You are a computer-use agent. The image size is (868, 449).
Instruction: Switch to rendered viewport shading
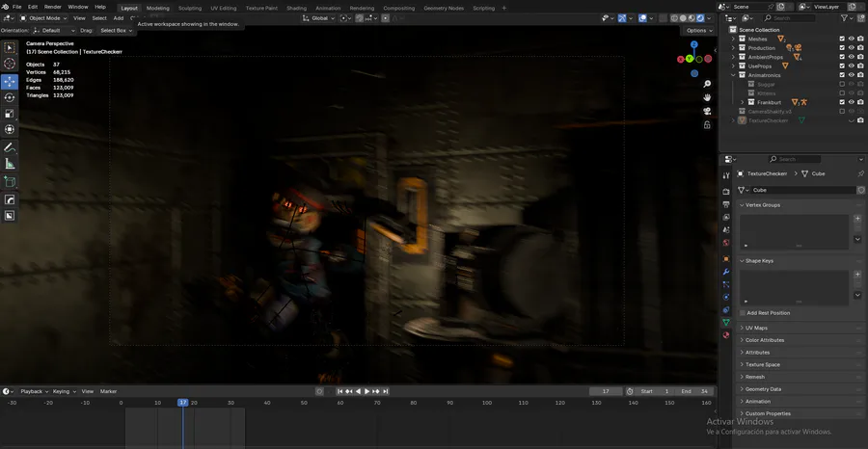point(701,18)
